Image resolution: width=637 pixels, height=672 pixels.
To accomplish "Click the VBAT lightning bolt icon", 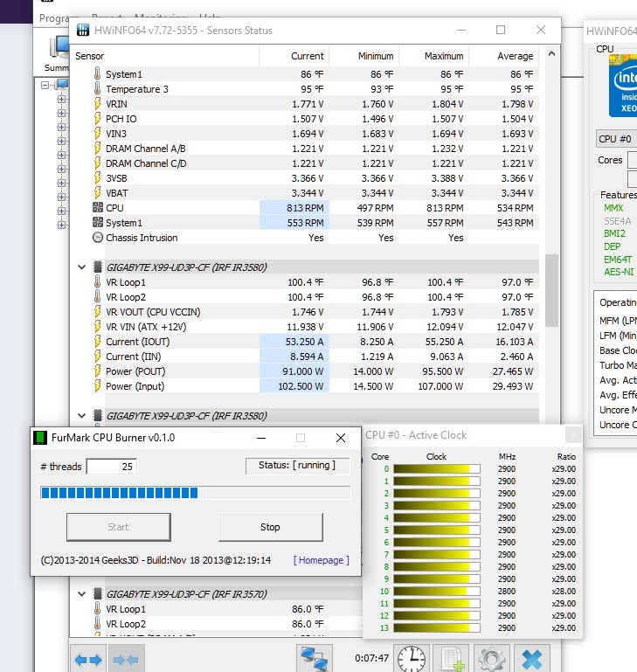I will (97, 193).
